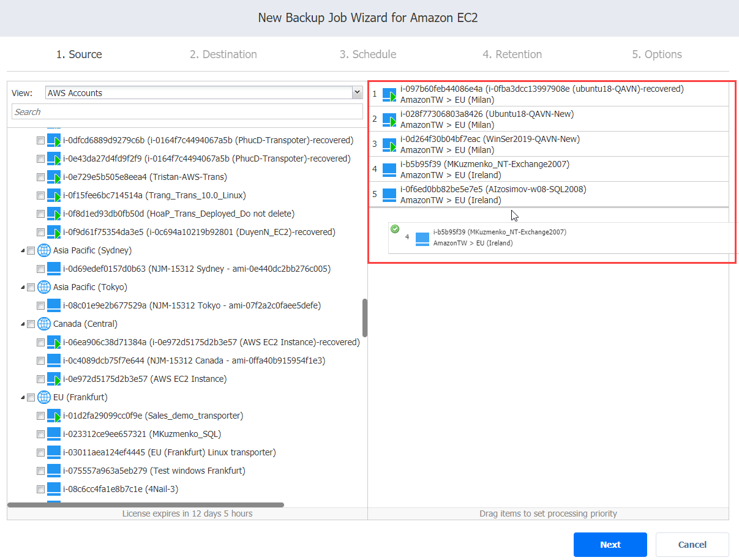Click the globe icon for Canada (Central)
This screenshot has height=560, width=739.
pos(44,324)
